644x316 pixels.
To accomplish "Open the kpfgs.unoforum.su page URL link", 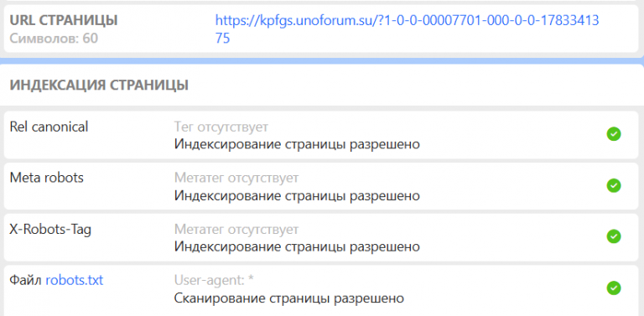I will coord(407,28).
